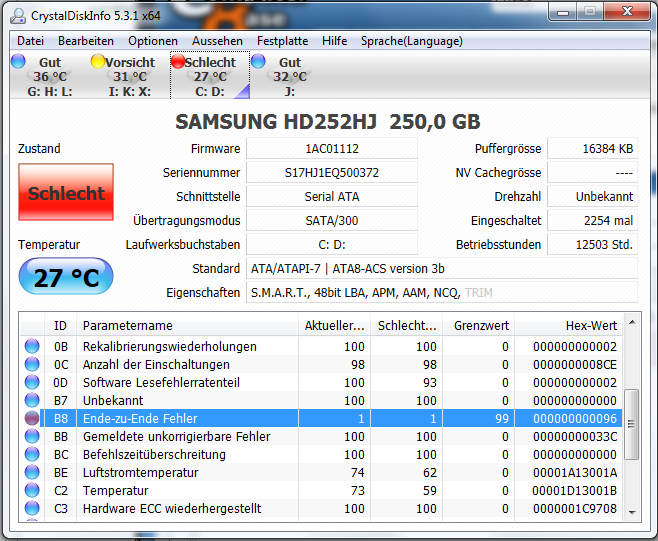Click the Eingeschaltet value 2254 mal
Image resolution: width=658 pixels, height=541 pixels.
[593, 220]
